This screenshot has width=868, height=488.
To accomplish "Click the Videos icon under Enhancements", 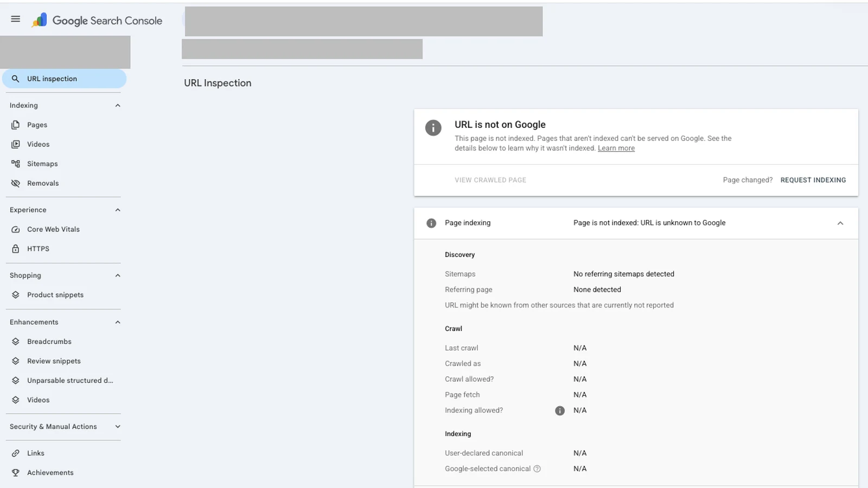I will point(16,400).
